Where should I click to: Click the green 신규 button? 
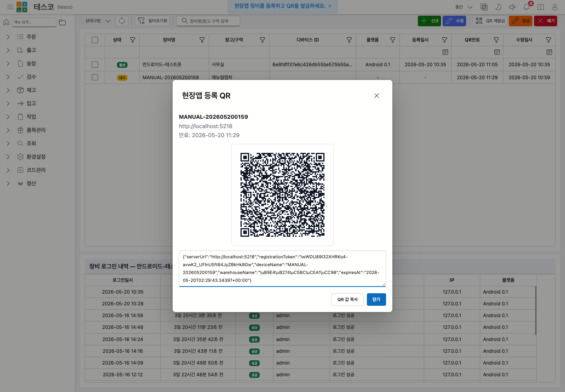point(429,21)
